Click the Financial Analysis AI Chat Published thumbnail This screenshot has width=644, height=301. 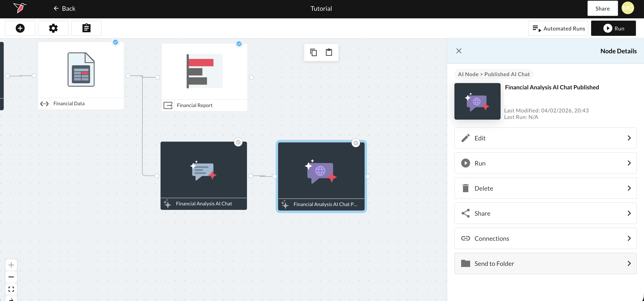coord(477,101)
